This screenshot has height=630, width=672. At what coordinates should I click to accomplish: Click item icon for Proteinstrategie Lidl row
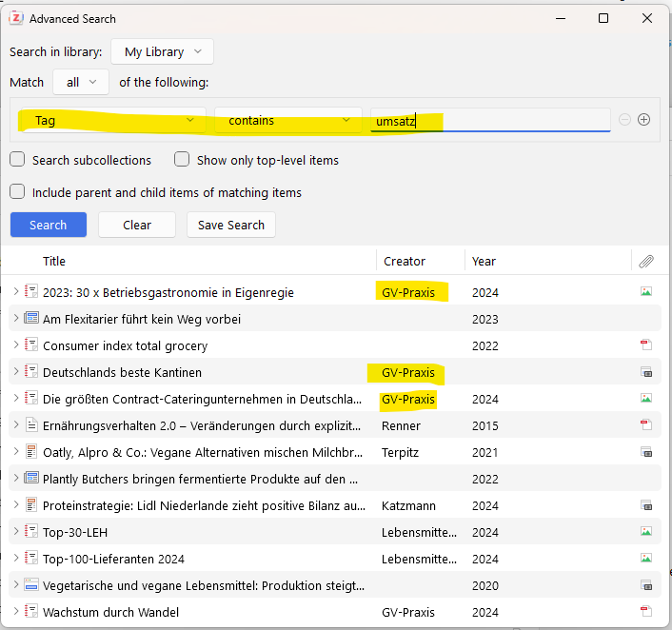pyautogui.click(x=30, y=504)
